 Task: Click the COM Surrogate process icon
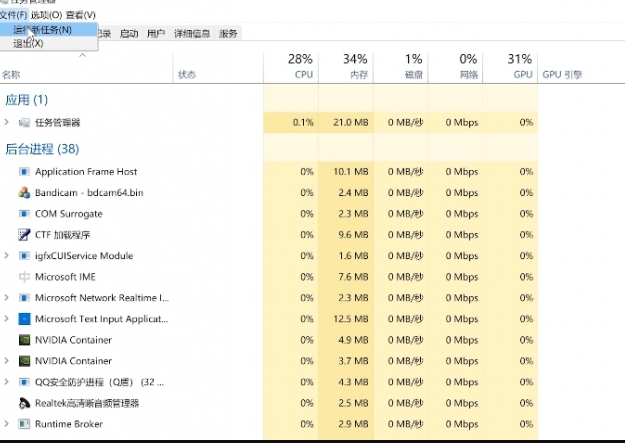pyautogui.click(x=25, y=214)
